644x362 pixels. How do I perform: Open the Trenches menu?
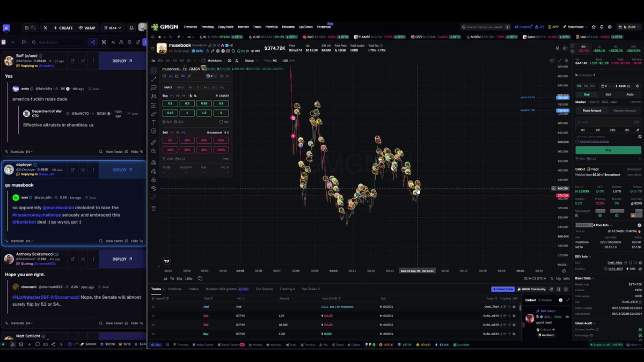pos(190,27)
